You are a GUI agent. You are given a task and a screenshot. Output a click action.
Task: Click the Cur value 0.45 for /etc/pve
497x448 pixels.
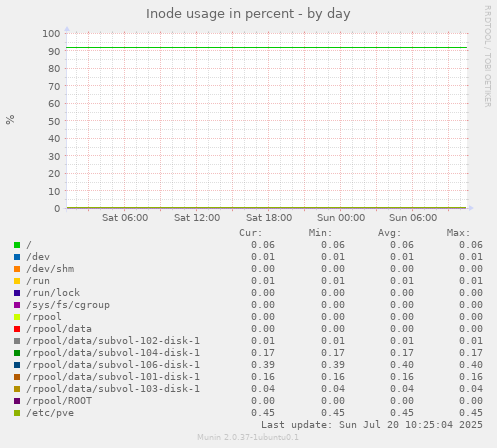click(x=263, y=413)
